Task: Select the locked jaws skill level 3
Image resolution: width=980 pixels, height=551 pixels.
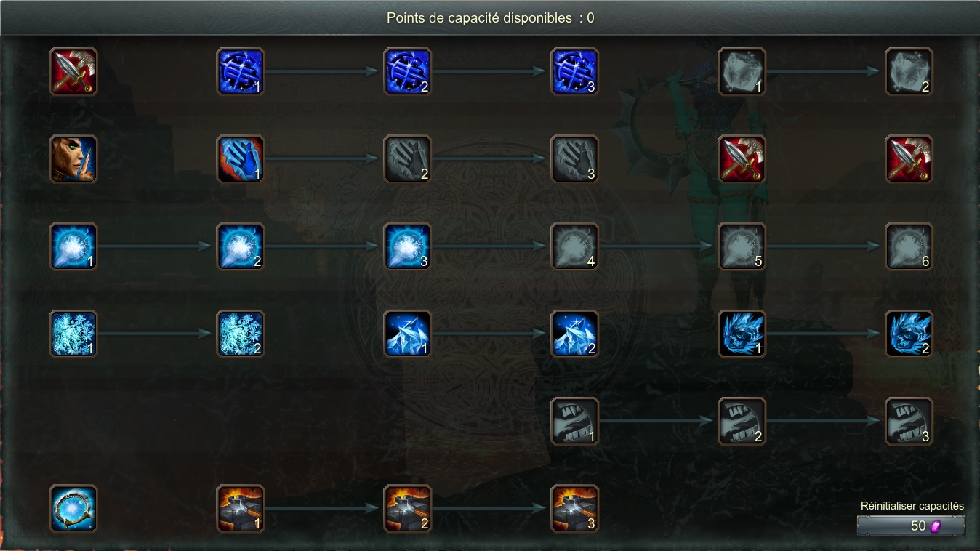Action: [x=909, y=421]
